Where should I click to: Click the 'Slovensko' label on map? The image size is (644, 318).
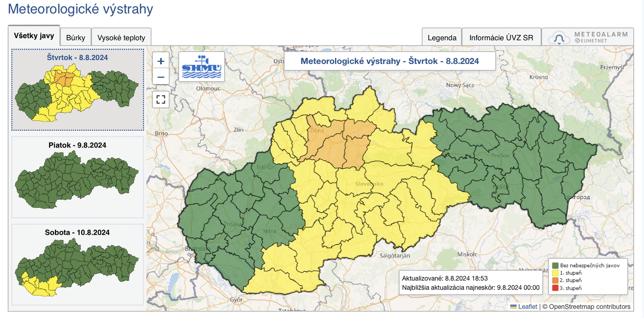(369, 184)
